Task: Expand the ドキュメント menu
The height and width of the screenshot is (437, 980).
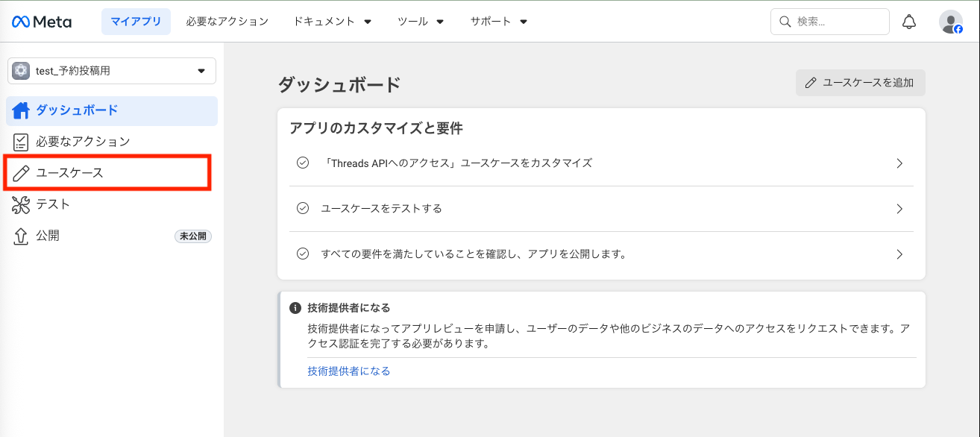Action: point(332,22)
